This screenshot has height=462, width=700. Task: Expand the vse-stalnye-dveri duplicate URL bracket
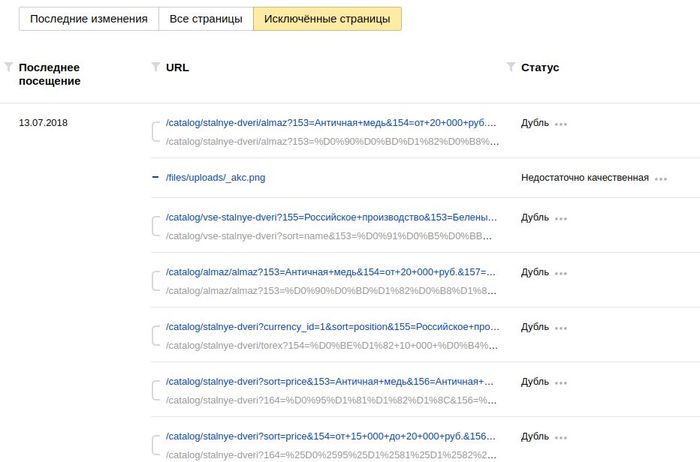coord(155,226)
